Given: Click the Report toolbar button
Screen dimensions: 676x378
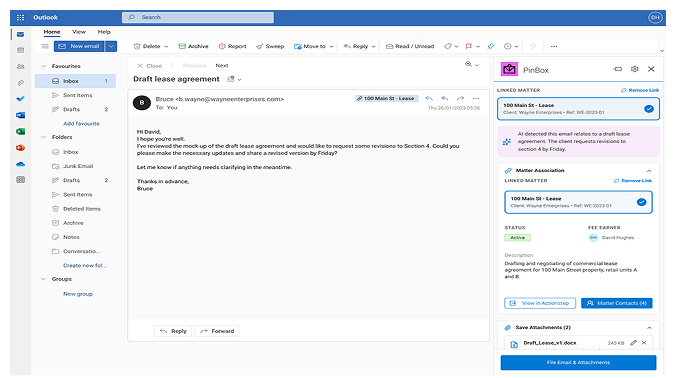Looking at the screenshot, I should (232, 46).
